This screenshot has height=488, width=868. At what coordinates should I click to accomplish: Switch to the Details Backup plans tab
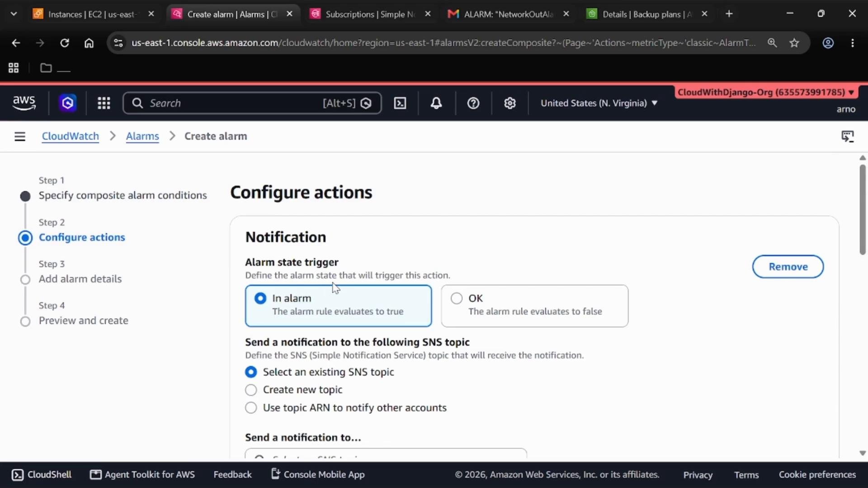(x=647, y=14)
